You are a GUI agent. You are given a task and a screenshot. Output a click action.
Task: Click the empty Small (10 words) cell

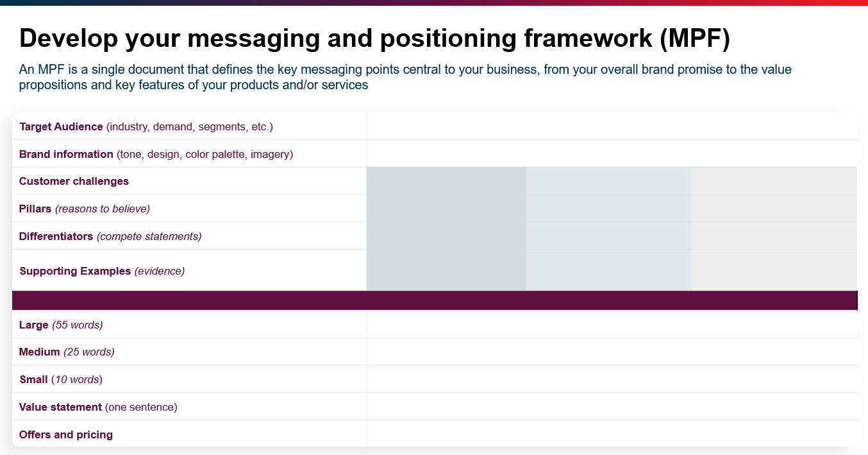tap(612, 379)
